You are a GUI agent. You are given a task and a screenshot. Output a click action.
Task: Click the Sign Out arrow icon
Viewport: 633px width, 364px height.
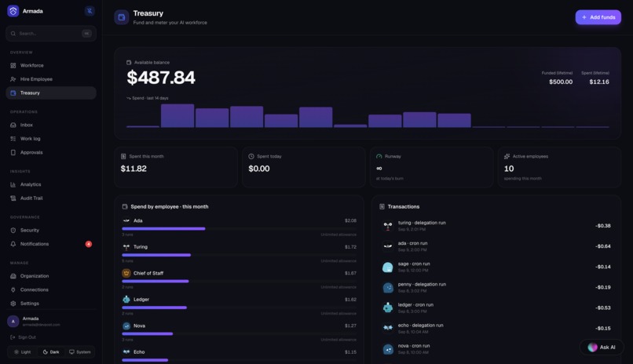13,337
